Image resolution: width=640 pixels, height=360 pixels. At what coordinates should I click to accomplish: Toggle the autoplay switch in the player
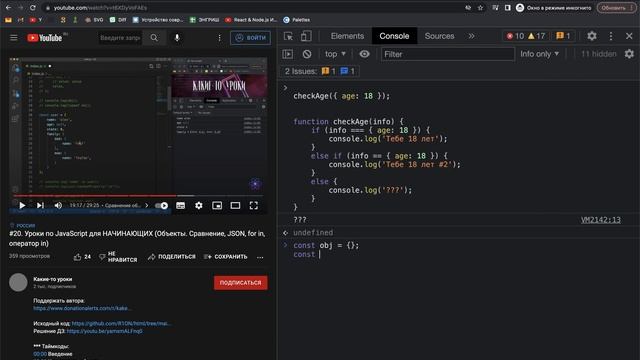[x=162, y=205]
